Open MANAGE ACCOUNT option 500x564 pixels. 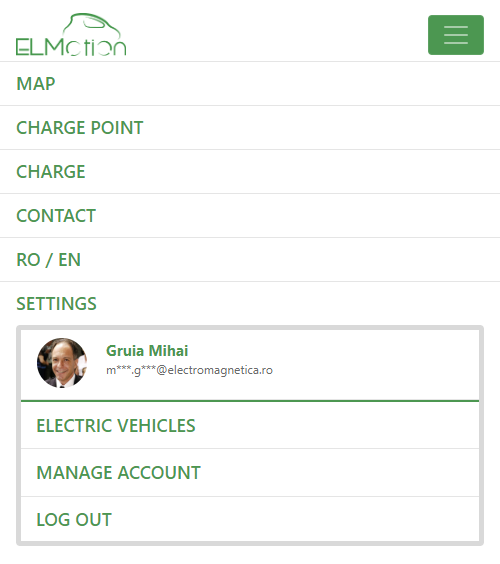(119, 473)
